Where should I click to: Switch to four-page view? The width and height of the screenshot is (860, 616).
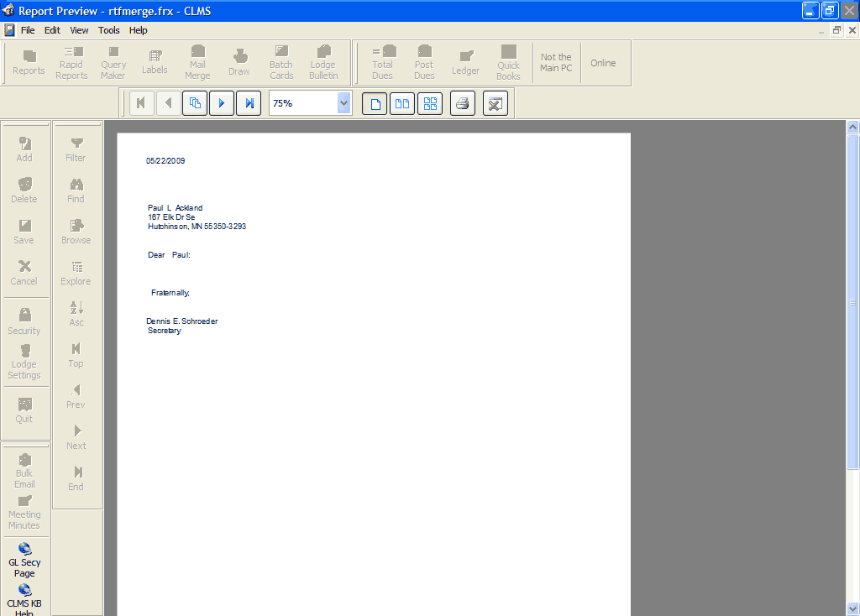point(430,103)
